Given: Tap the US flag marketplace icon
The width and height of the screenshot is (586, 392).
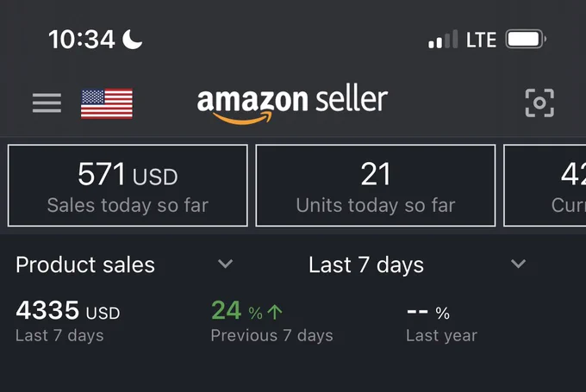Looking at the screenshot, I should click(x=107, y=103).
